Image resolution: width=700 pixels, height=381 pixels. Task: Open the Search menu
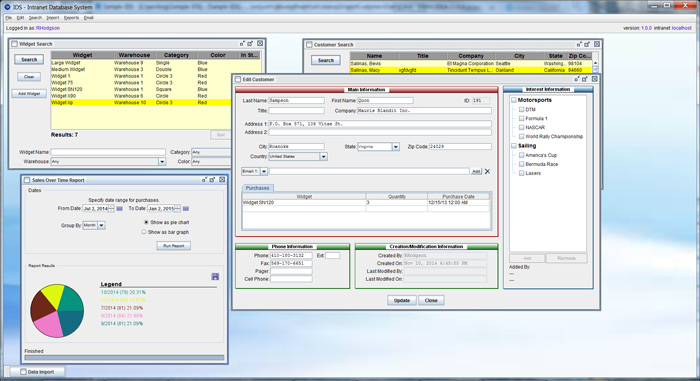[35, 18]
